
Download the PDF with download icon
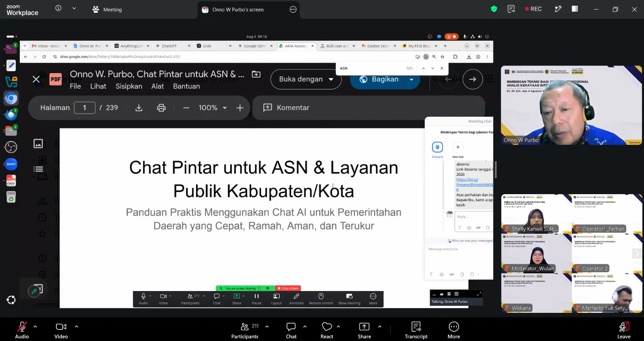[139, 108]
